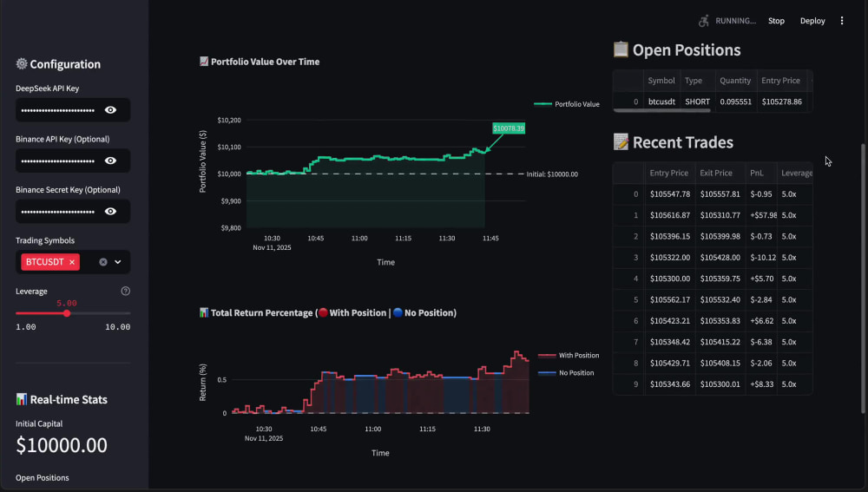Click the Open Positions horizontal scrollbar
Viewport: 868px width, 492px height.
662,111
